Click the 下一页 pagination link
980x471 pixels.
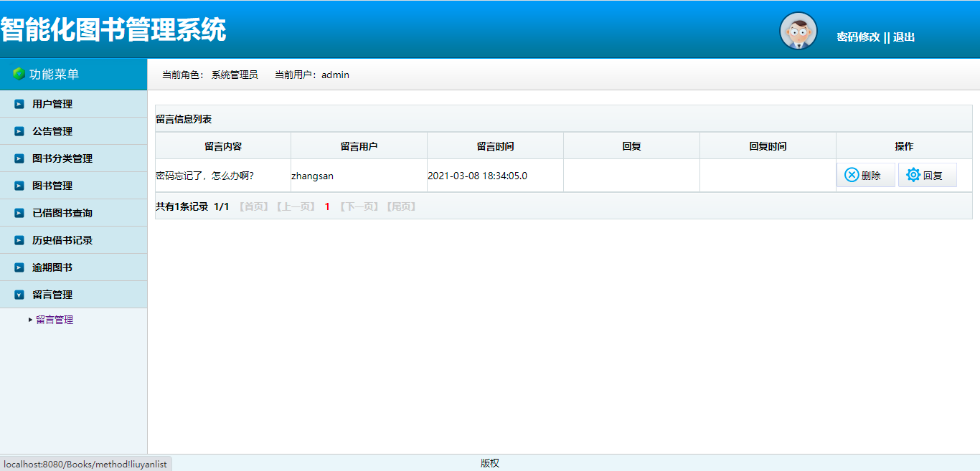(359, 206)
